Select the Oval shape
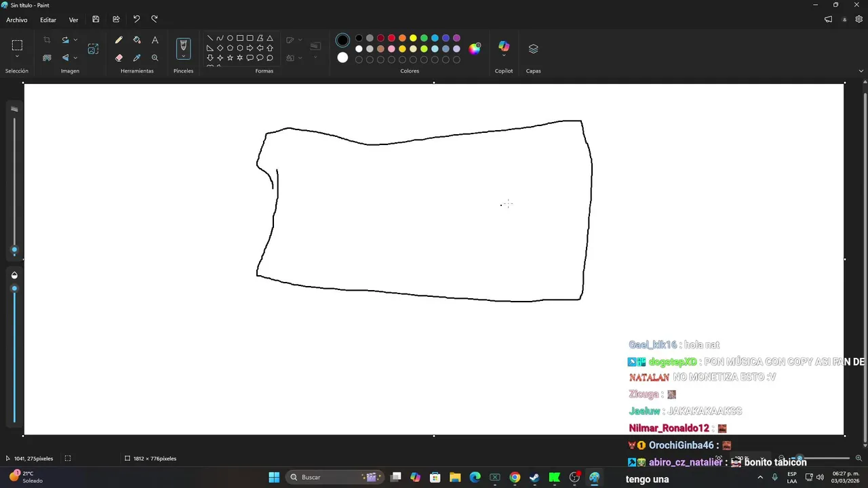Screen dimensions: 868x488 pos(230,38)
